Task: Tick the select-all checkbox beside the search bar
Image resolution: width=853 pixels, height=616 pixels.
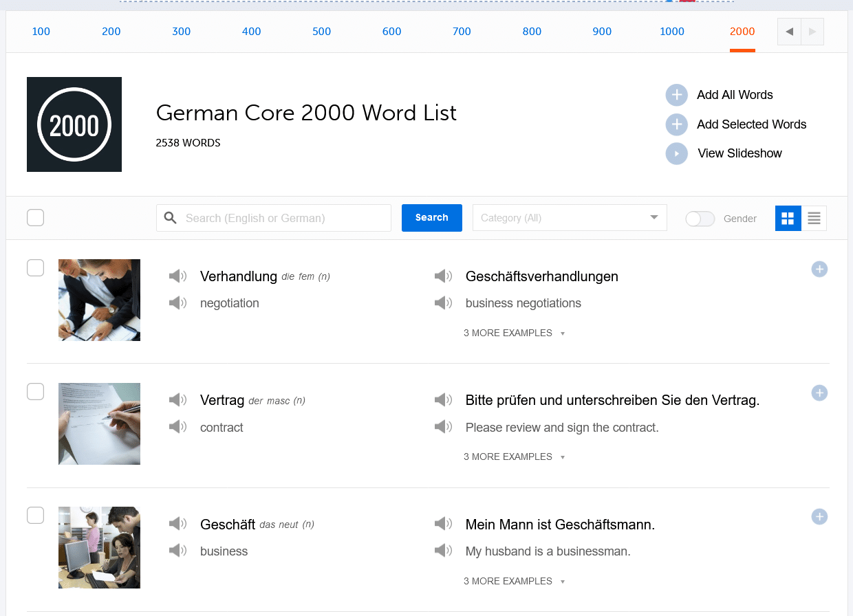Action: (x=35, y=217)
